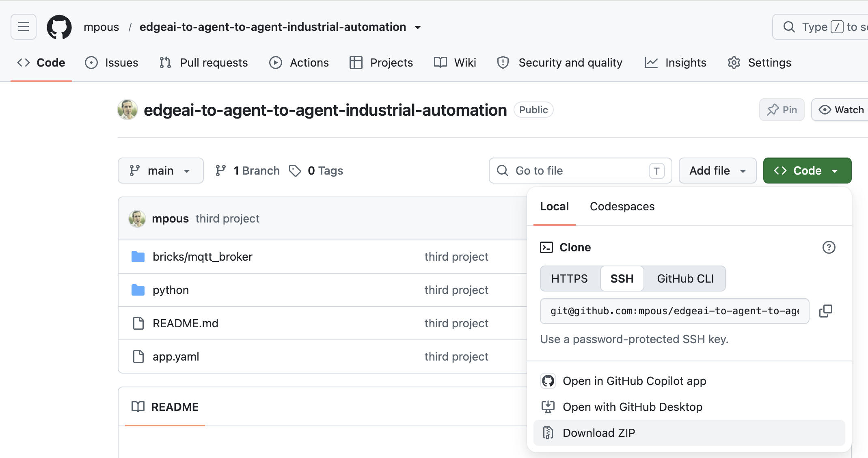
Task: Go to the GitHub homepage logo
Action: coord(59,27)
